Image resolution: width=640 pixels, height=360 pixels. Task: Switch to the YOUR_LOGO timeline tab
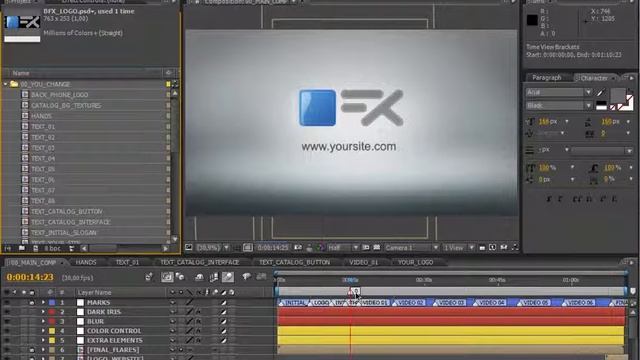point(415,262)
